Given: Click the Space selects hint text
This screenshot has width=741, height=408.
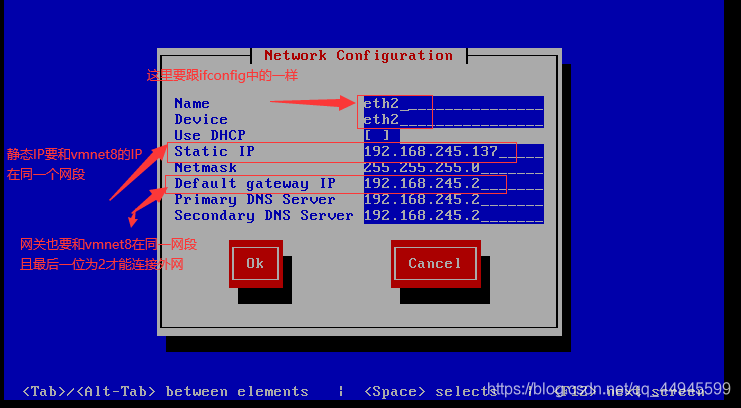Looking at the screenshot, I should (431, 391).
